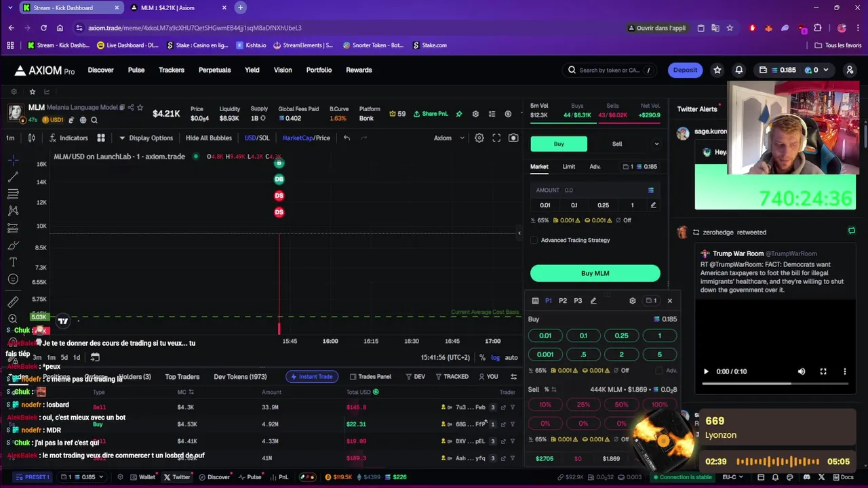Open chart candle type selector
The height and width of the screenshot is (488, 868).
[31, 138]
